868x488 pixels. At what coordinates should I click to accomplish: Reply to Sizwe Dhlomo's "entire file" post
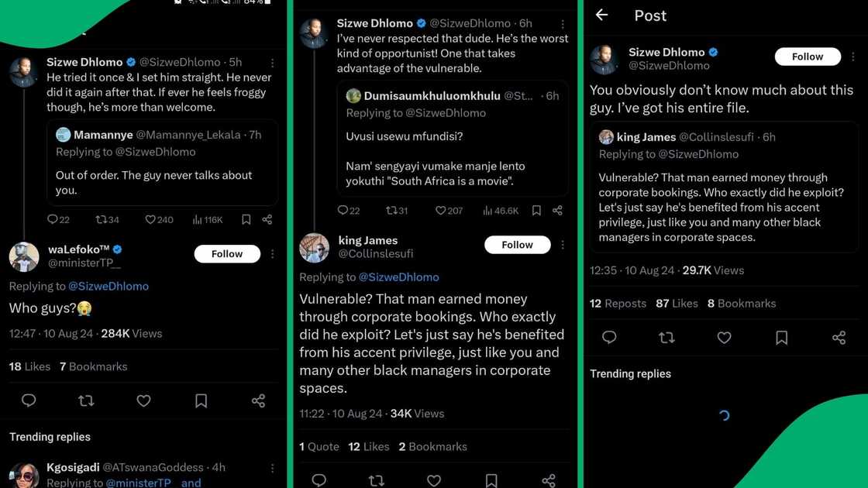[x=609, y=338]
